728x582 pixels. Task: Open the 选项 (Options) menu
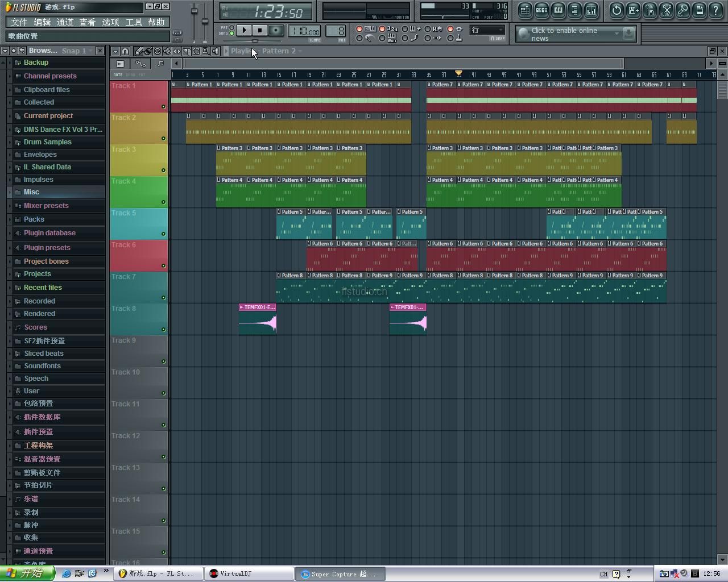110,22
